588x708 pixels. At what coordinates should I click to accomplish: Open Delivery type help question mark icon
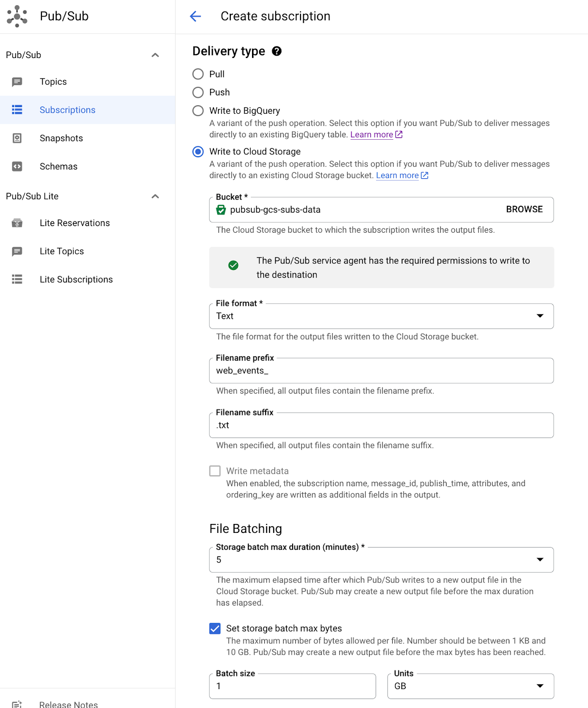[277, 51]
